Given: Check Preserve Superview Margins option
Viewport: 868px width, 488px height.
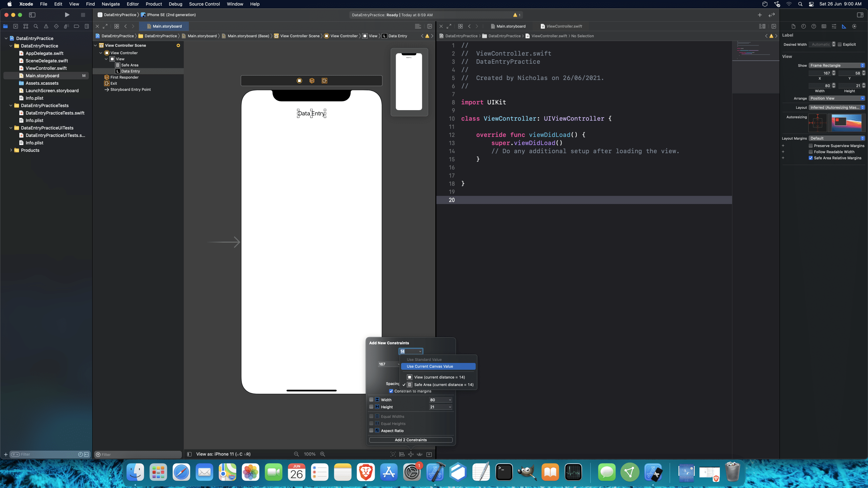Looking at the screenshot, I should click(x=811, y=146).
